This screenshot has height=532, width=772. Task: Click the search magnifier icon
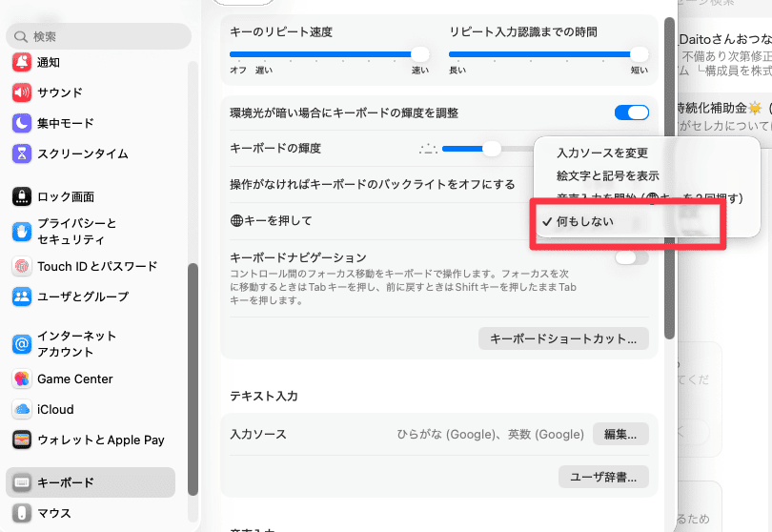pos(20,36)
